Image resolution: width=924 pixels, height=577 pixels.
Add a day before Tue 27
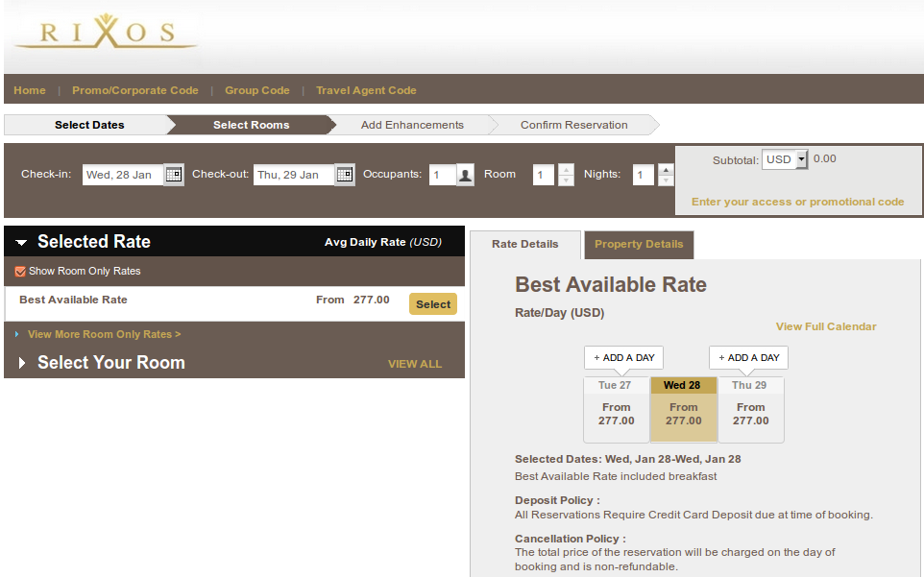[x=623, y=357]
